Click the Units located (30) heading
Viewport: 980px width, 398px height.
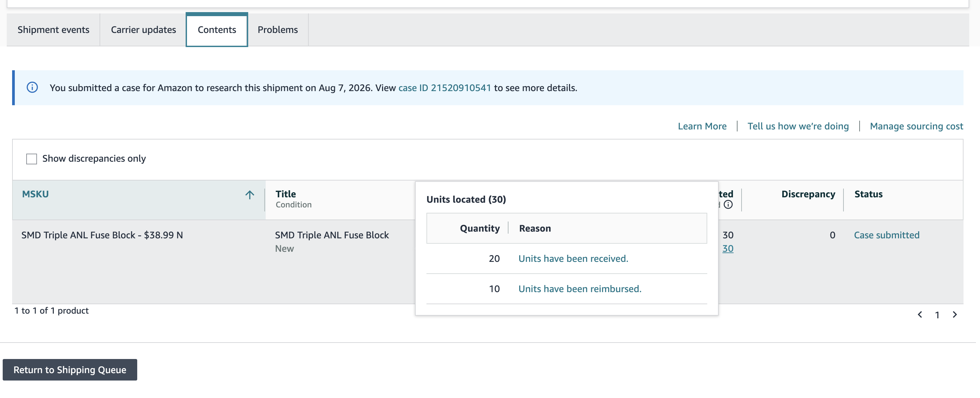coord(466,199)
